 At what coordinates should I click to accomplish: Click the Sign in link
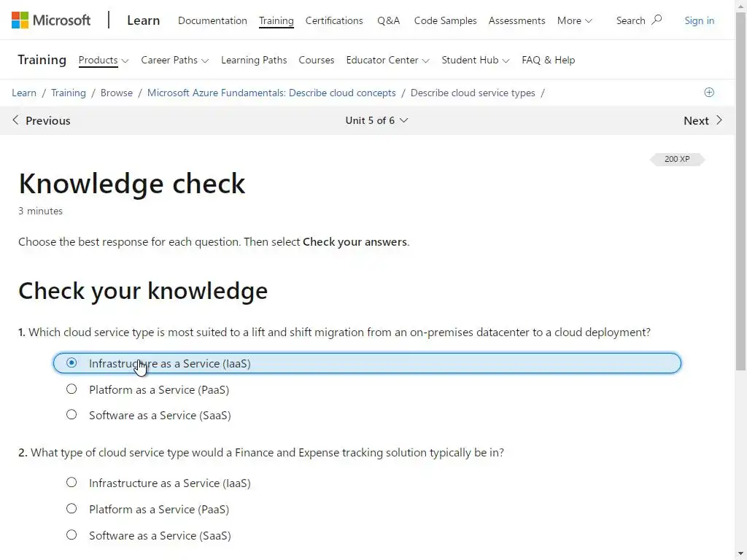[x=699, y=20]
